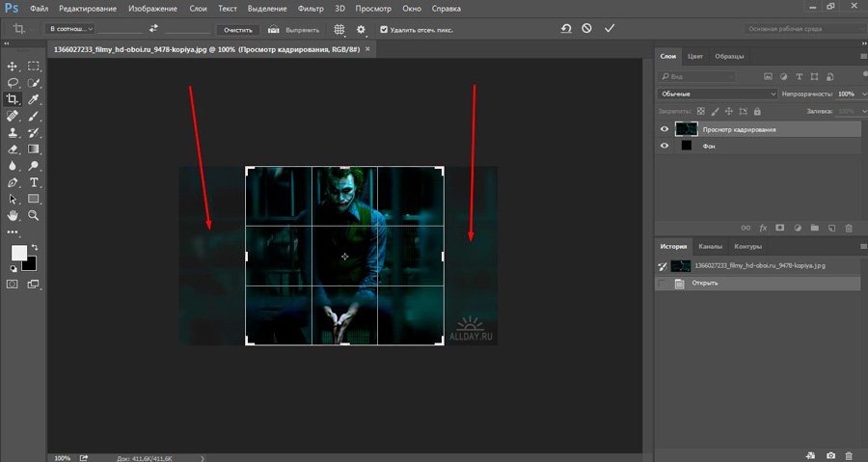Delete layer with the trash icon

849,228
